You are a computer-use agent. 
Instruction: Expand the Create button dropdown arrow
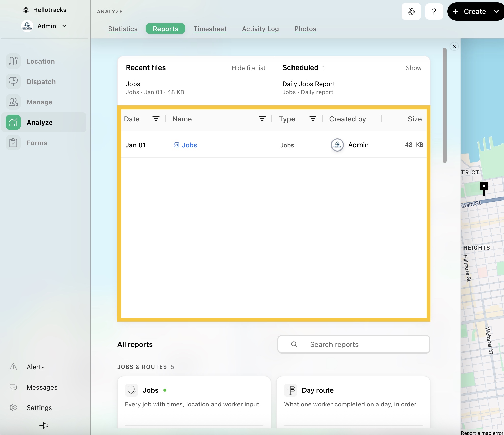point(496,11)
